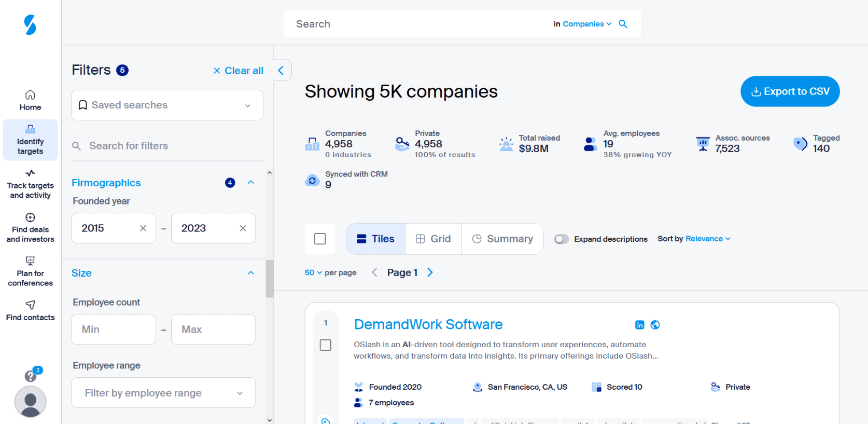Viewport: 868px width, 424px height.
Task: Click Export to CSV button
Action: (x=790, y=91)
